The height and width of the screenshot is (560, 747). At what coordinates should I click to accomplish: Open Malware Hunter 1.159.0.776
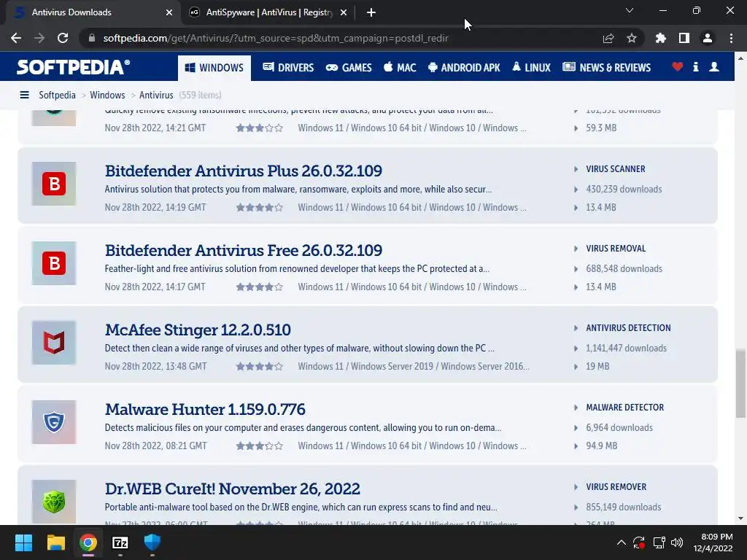(205, 409)
